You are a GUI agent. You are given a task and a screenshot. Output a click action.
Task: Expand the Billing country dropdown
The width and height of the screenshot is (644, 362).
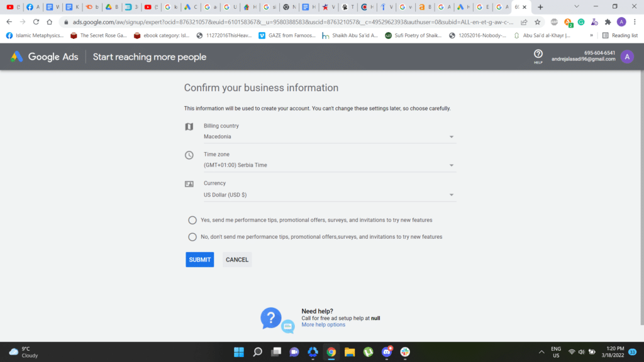click(328, 136)
